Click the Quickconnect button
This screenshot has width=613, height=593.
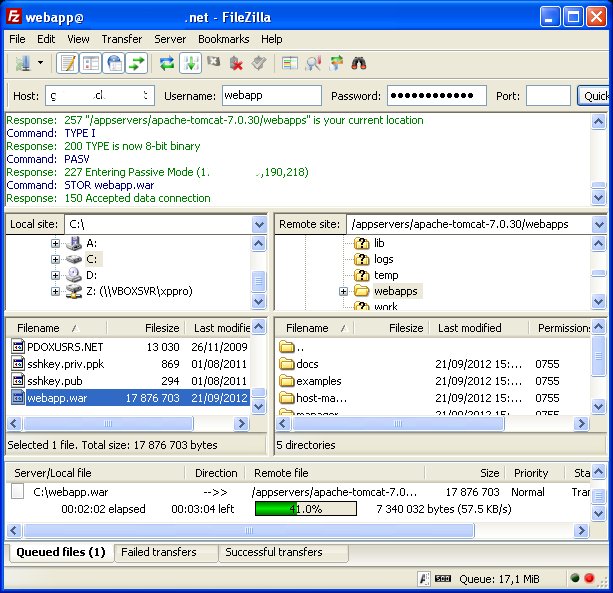tap(593, 96)
